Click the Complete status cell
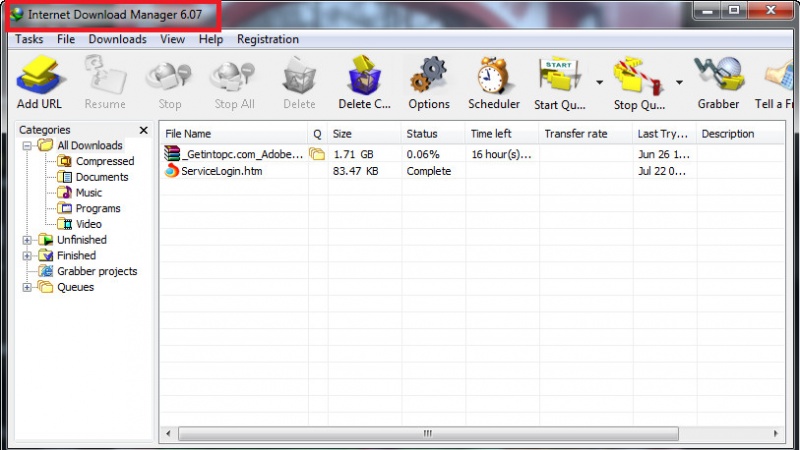 click(x=429, y=171)
